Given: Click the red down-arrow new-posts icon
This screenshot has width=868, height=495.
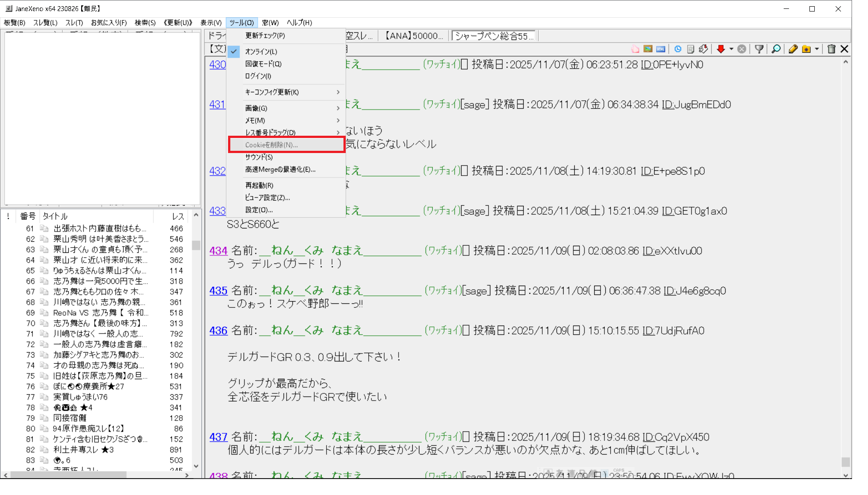Looking at the screenshot, I should point(721,49).
